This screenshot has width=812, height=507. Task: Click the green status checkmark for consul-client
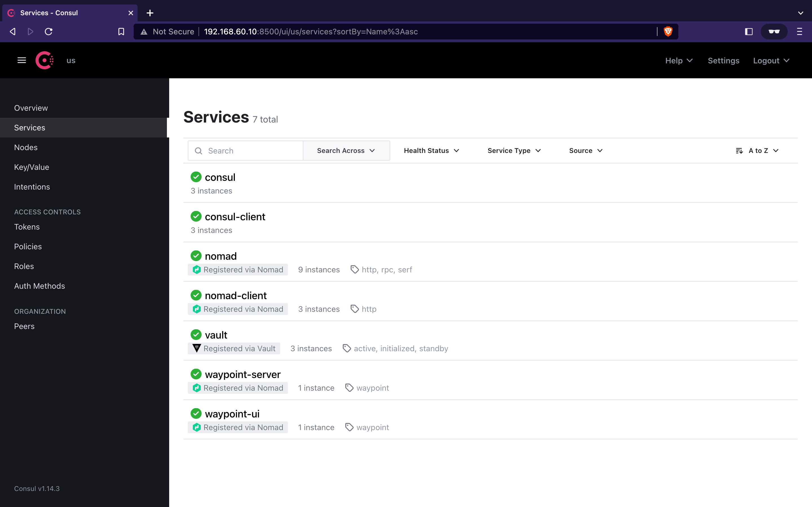coord(195,216)
